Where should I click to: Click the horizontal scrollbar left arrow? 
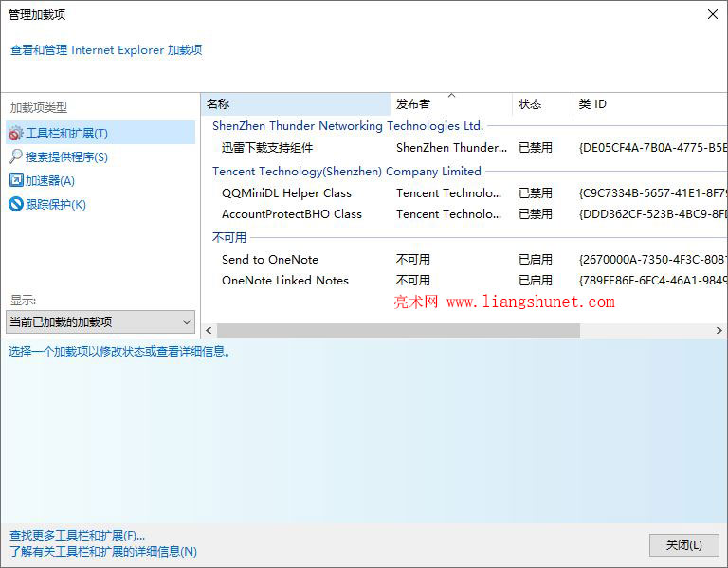209,331
